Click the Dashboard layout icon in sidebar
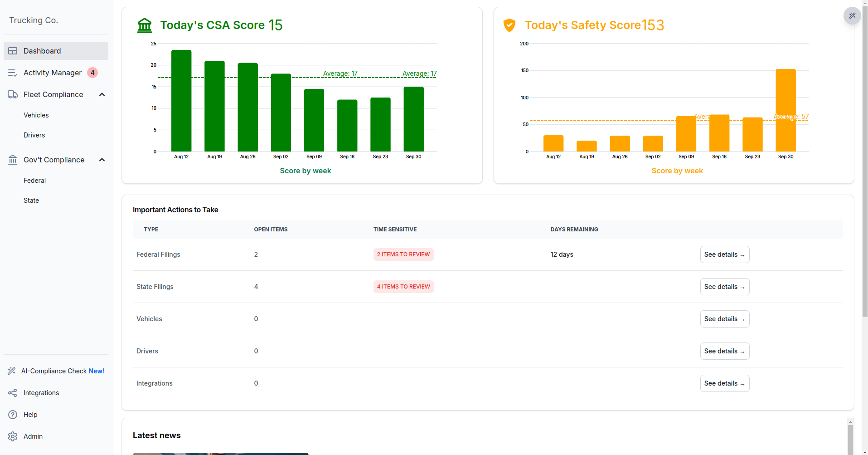The width and height of the screenshot is (868, 455). click(13, 51)
